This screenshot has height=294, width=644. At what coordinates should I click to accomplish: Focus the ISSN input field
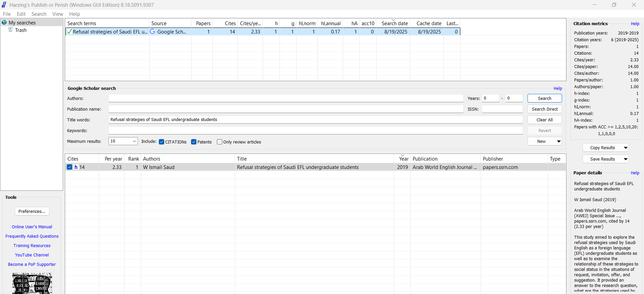[502, 109]
